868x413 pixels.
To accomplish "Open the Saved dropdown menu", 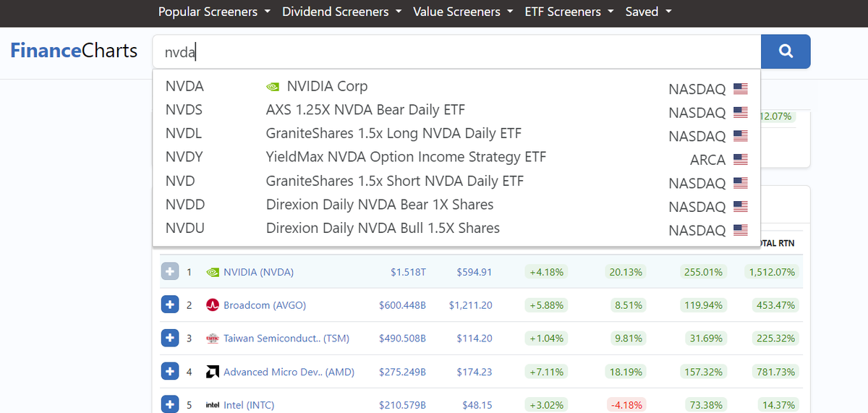I will (648, 12).
